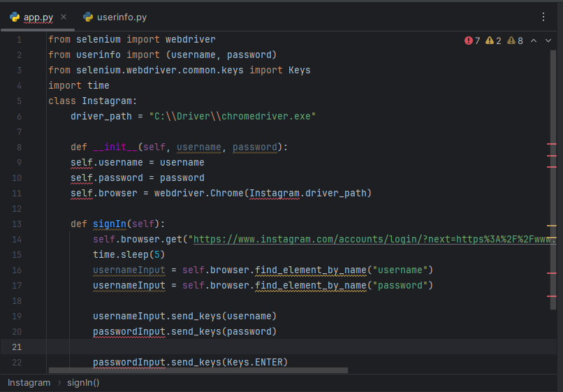Select the app.py editor tab

38,17
